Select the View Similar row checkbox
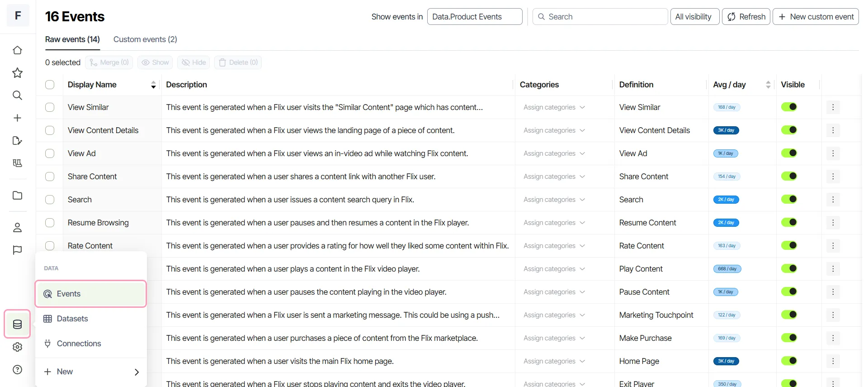The height and width of the screenshot is (387, 868). (x=50, y=107)
